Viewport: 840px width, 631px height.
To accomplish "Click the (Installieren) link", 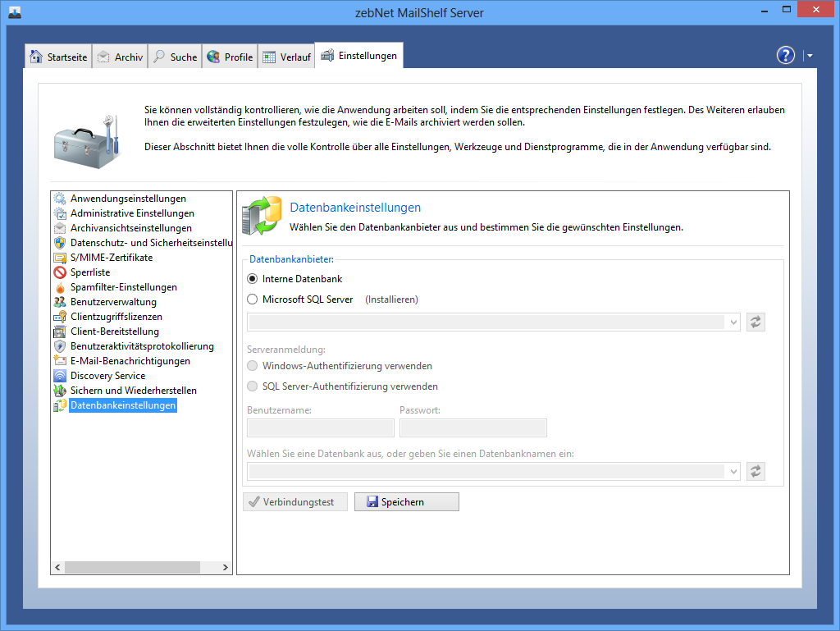I will [x=391, y=299].
